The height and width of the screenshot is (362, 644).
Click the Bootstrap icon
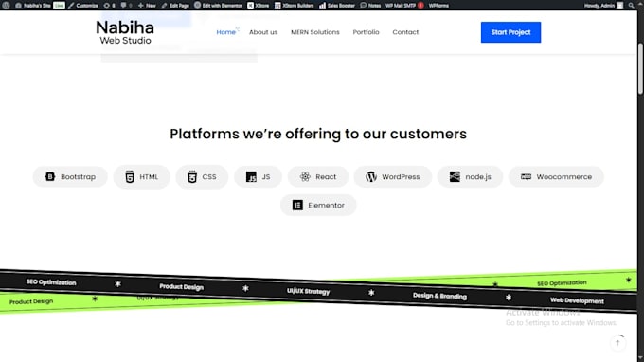pyautogui.click(x=50, y=176)
